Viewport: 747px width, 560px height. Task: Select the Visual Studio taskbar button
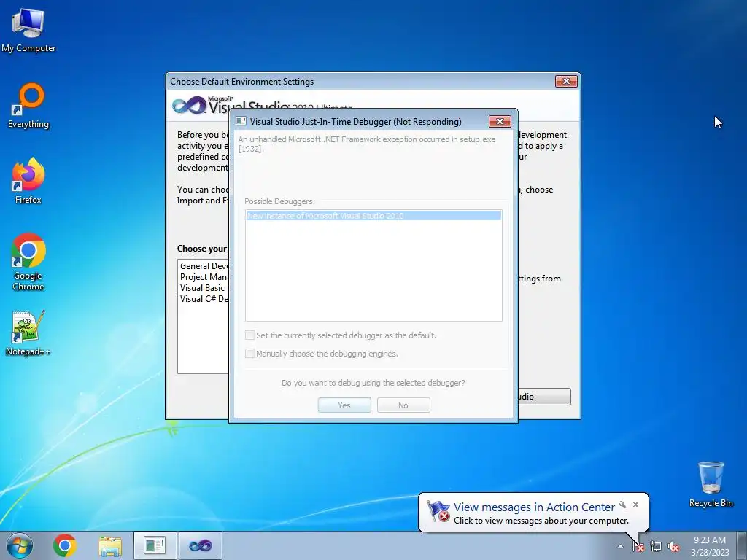[201, 545]
